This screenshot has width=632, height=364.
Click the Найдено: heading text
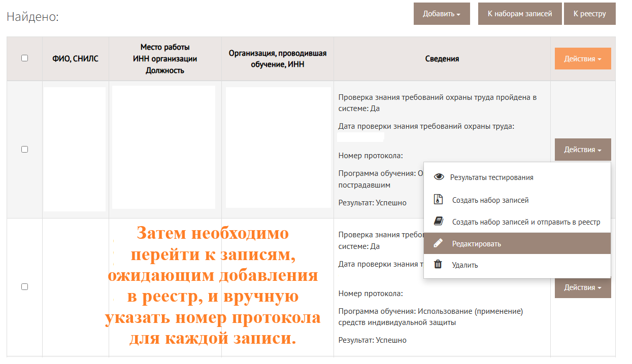[x=33, y=17]
